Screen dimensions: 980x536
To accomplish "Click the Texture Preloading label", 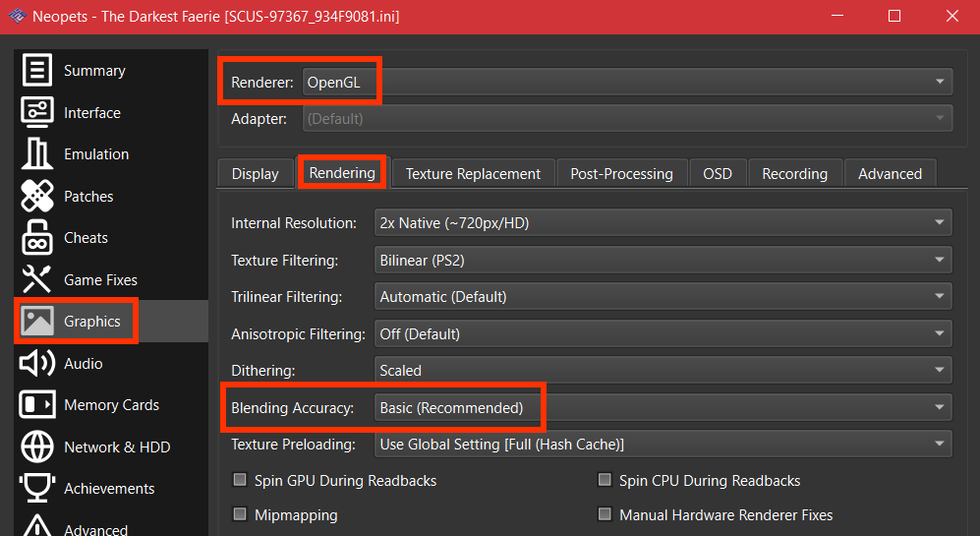I will (293, 445).
